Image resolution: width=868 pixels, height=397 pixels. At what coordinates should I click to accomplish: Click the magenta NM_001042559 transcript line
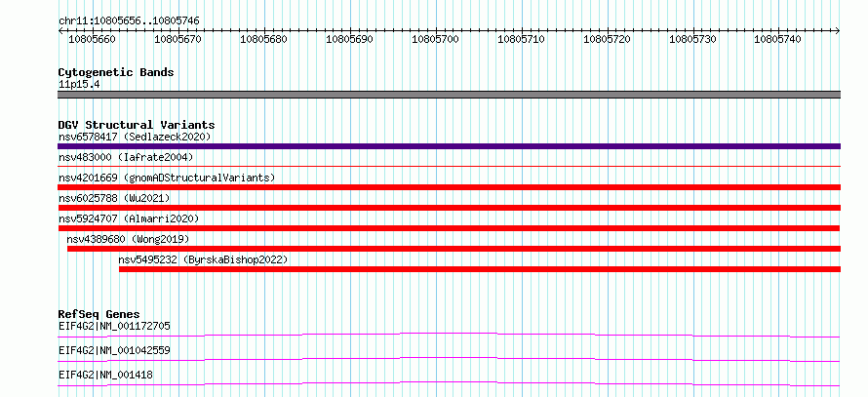449,359
